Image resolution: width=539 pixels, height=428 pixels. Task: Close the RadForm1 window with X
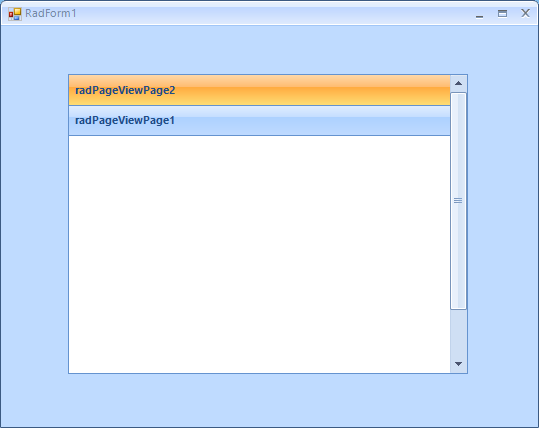525,13
